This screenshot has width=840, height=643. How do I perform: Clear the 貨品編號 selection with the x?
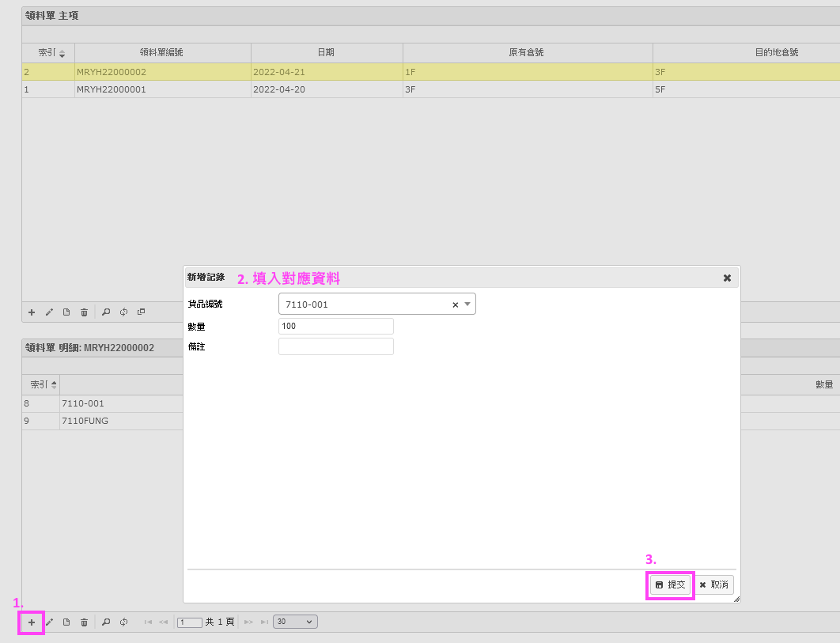click(455, 304)
